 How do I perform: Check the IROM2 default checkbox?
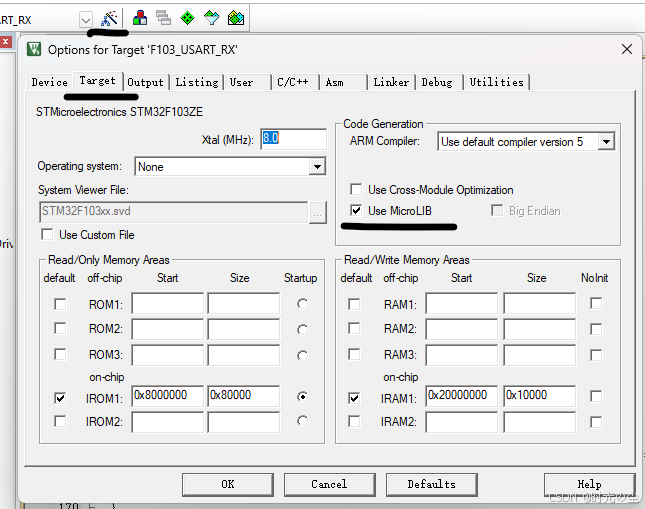[x=60, y=421]
